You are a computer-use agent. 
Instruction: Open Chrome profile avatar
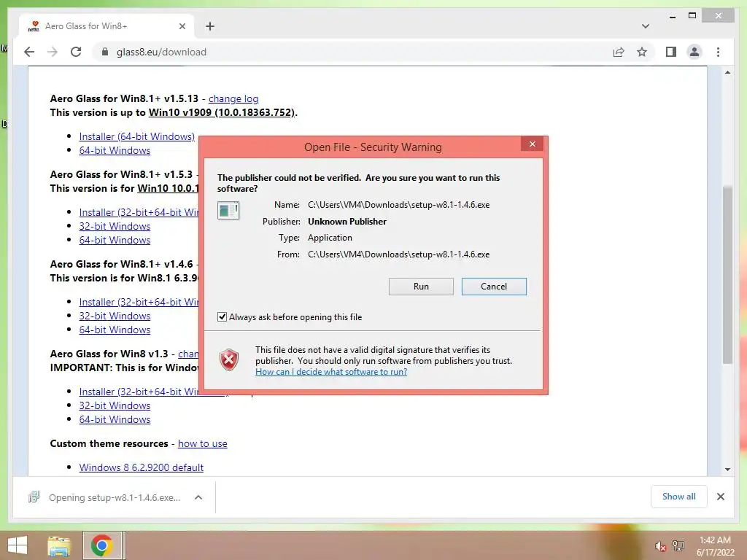click(694, 52)
